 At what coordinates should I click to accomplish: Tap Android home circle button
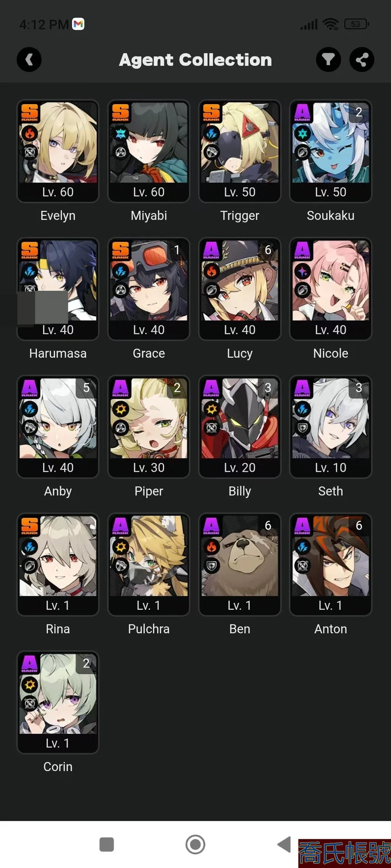(195, 845)
